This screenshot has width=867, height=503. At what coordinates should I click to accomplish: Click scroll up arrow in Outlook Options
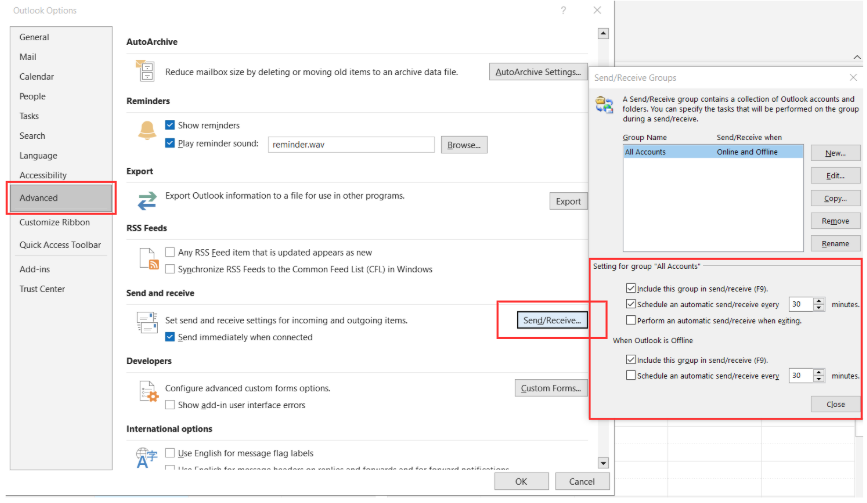(x=603, y=34)
